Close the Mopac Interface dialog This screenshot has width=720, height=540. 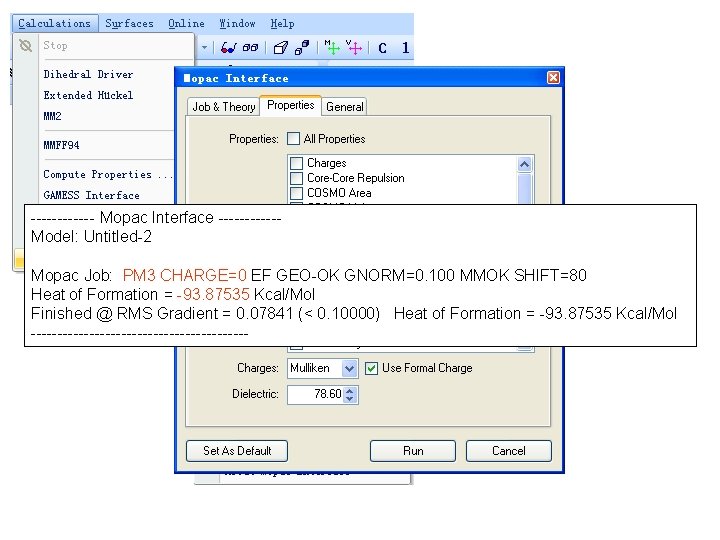click(553, 78)
